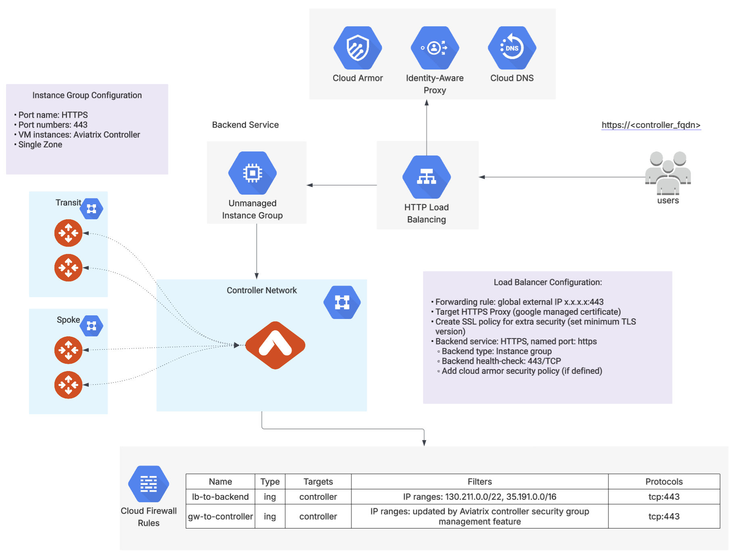Click the Targets column header
This screenshot has height=558, width=756.
point(318,482)
